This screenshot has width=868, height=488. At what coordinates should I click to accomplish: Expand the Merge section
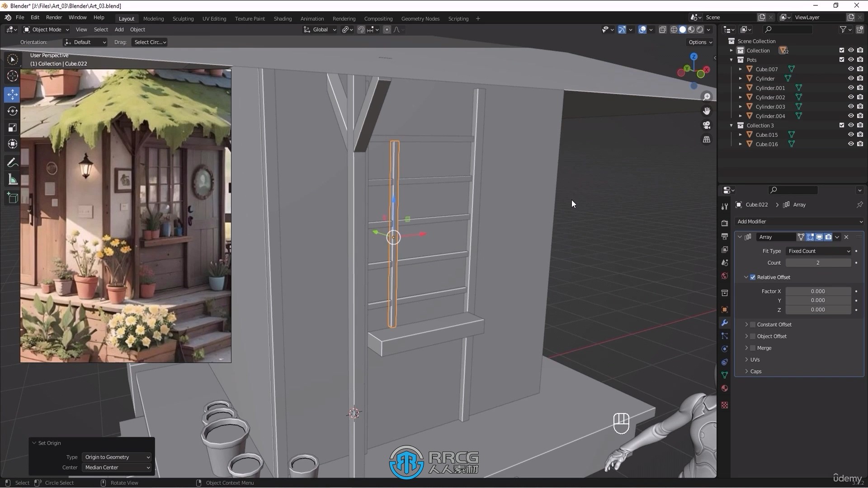click(746, 347)
